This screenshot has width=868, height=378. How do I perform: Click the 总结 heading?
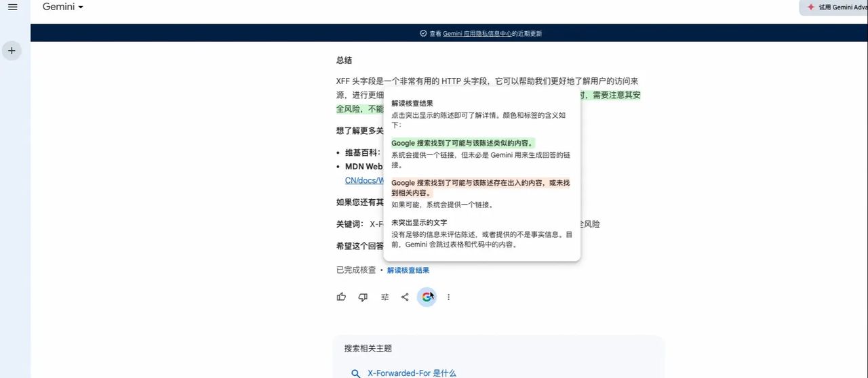pos(344,60)
